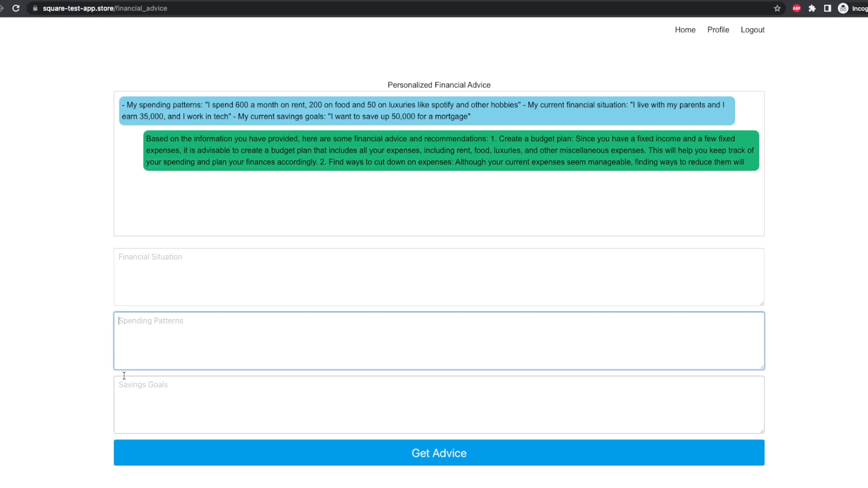
Task: Click the browser sidebar panel icon
Action: (827, 8)
